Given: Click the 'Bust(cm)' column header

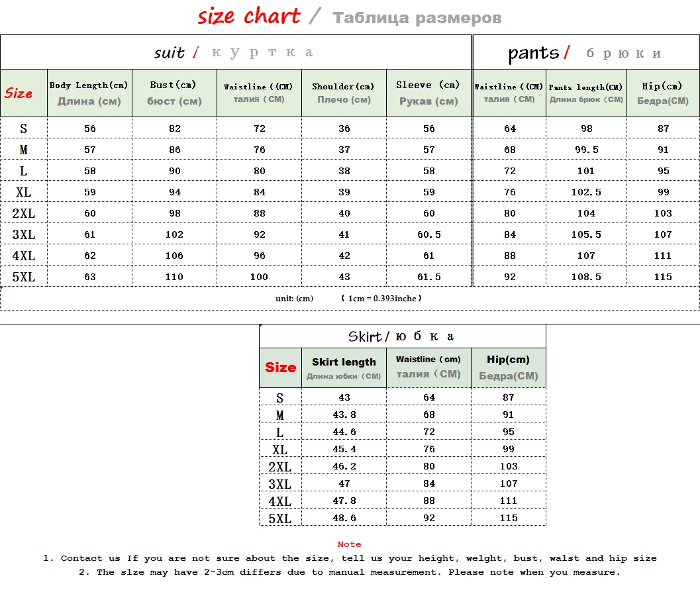Looking at the screenshot, I should [174, 93].
